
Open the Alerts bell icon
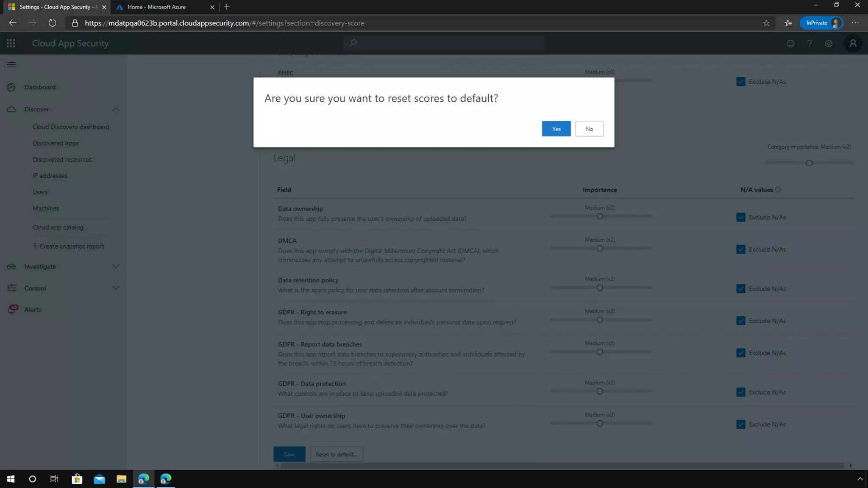pos(13,309)
